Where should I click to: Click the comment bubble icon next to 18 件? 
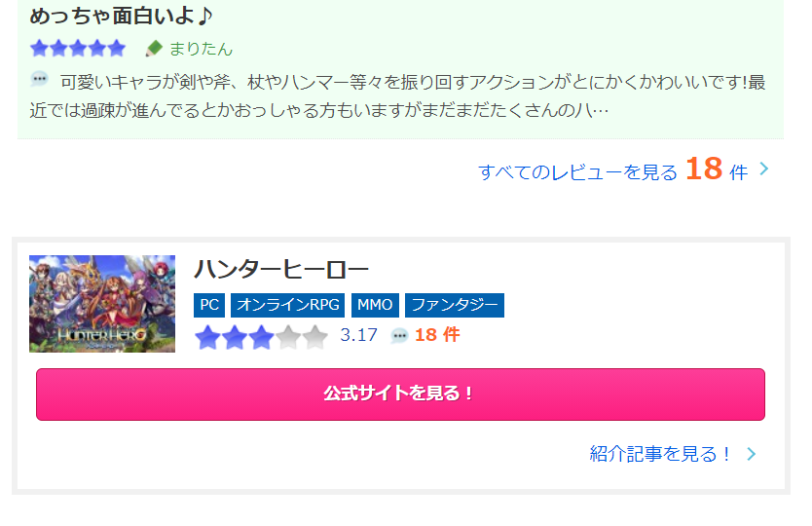coord(399,336)
